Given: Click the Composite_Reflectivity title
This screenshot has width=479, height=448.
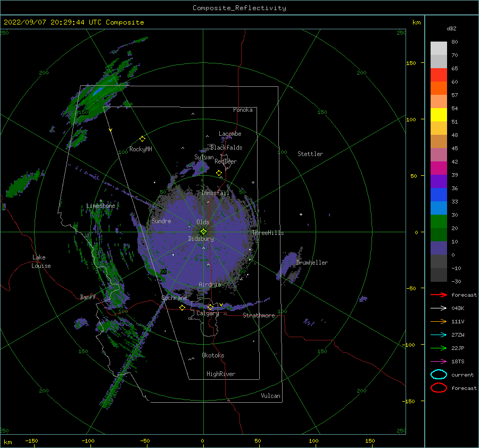Looking at the screenshot, I should pos(240,8).
